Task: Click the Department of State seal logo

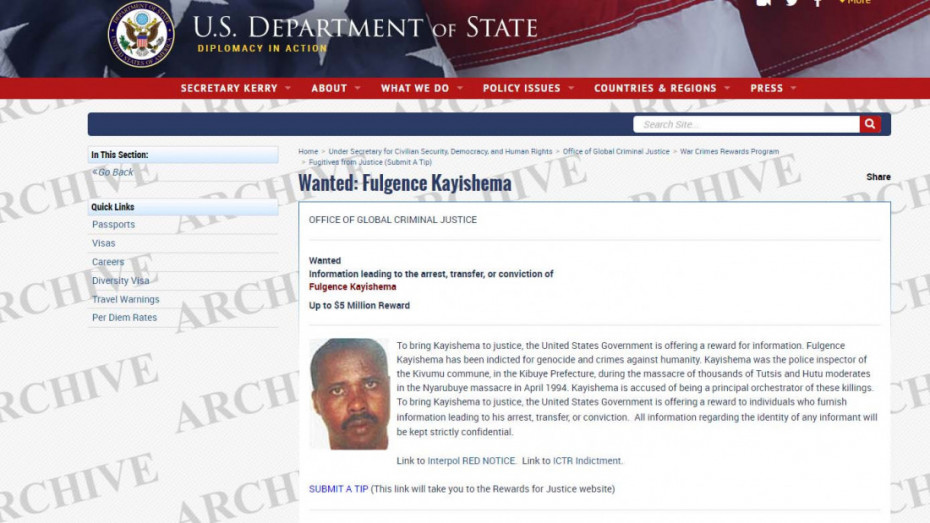Action: (141, 34)
